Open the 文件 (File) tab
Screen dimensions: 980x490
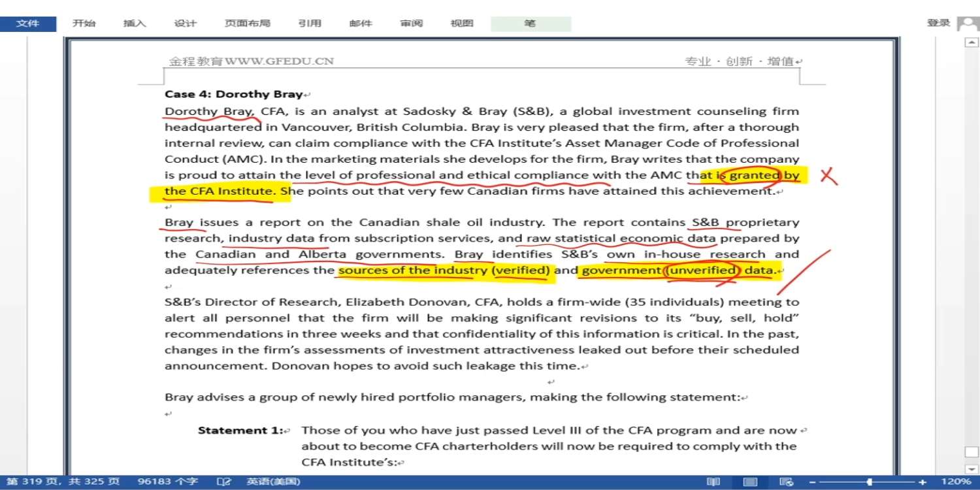click(x=27, y=24)
